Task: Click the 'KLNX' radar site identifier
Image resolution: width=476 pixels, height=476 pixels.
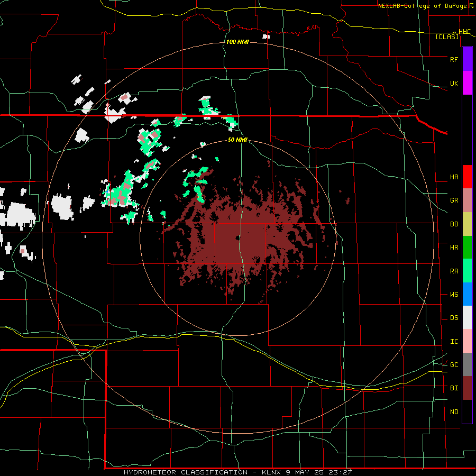Action: tap(271, 472)
